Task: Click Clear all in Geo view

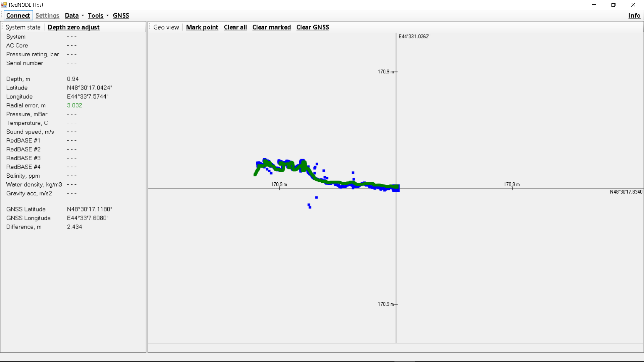Action: click(x=235, y=27)
